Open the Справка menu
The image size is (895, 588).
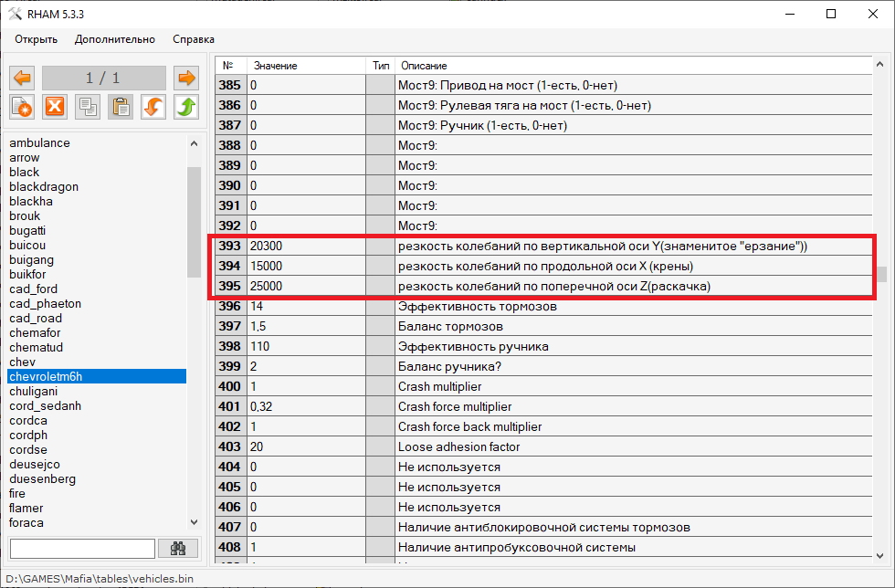pos(194,39)
